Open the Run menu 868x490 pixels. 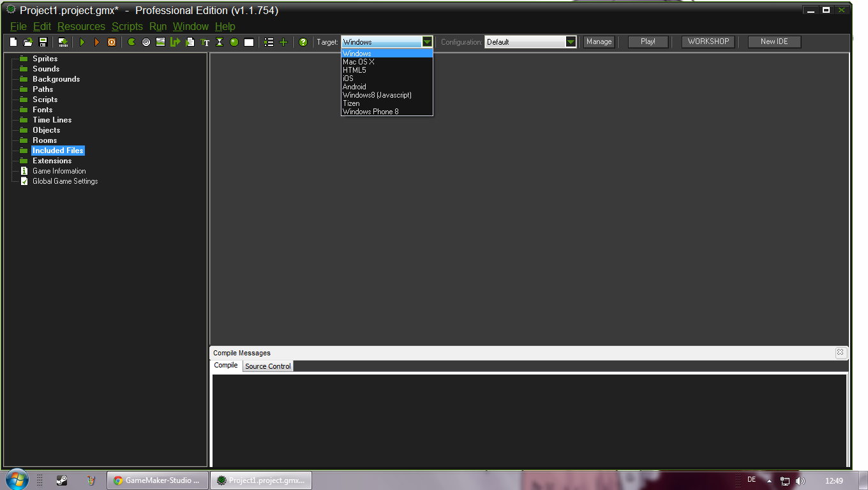[x=158, y=26]
